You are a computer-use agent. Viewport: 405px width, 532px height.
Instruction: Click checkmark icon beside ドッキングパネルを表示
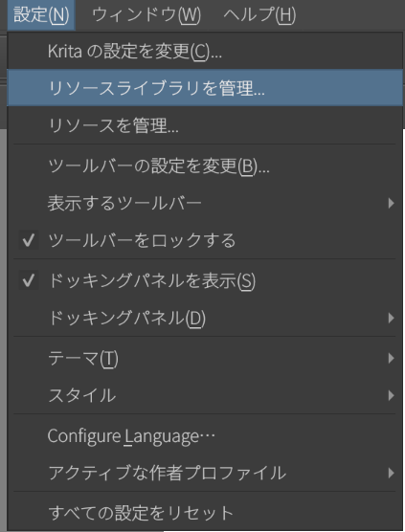tap(28, 280)
